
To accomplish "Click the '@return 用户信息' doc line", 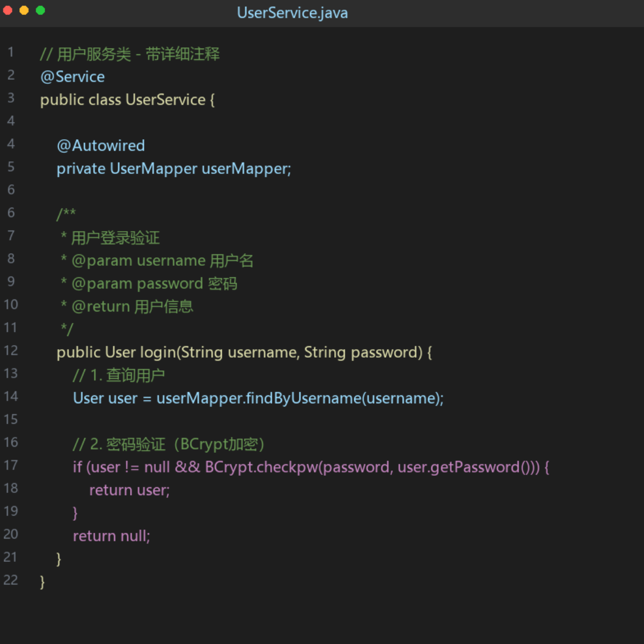I will [127, 306].
